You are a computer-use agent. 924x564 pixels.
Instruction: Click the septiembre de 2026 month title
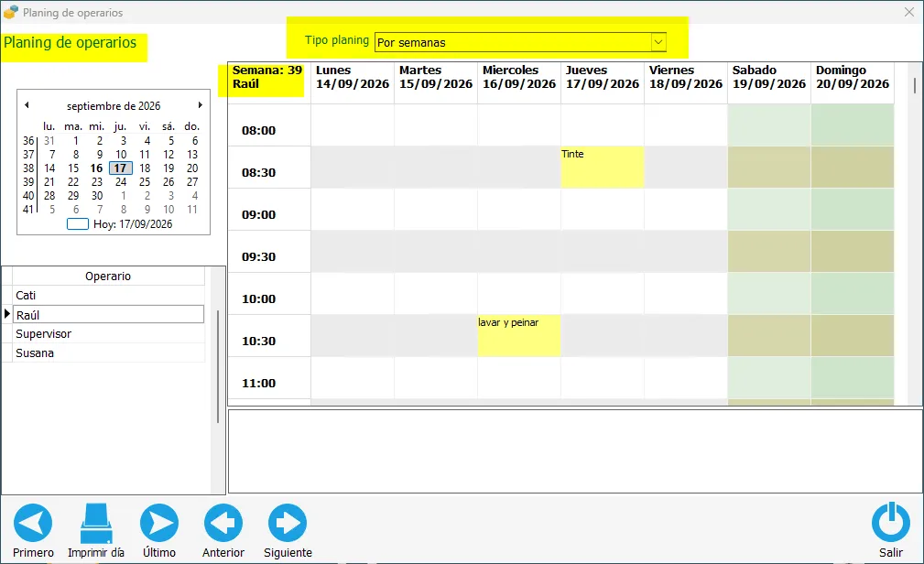[x=114, y=106]
